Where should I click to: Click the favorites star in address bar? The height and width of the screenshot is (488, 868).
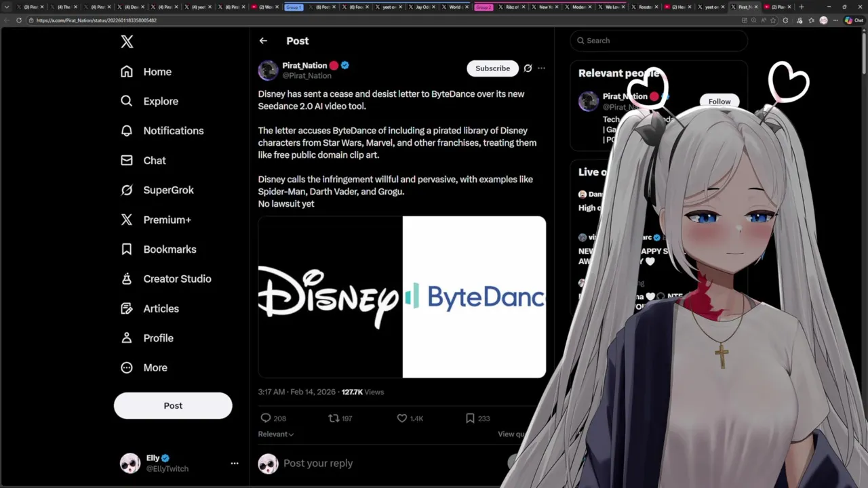tap(773, 20)
